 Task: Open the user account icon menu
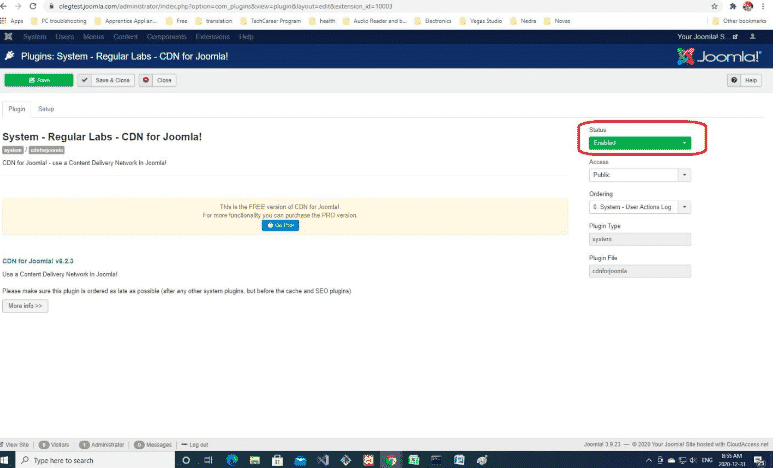click(x=752, y=37)
